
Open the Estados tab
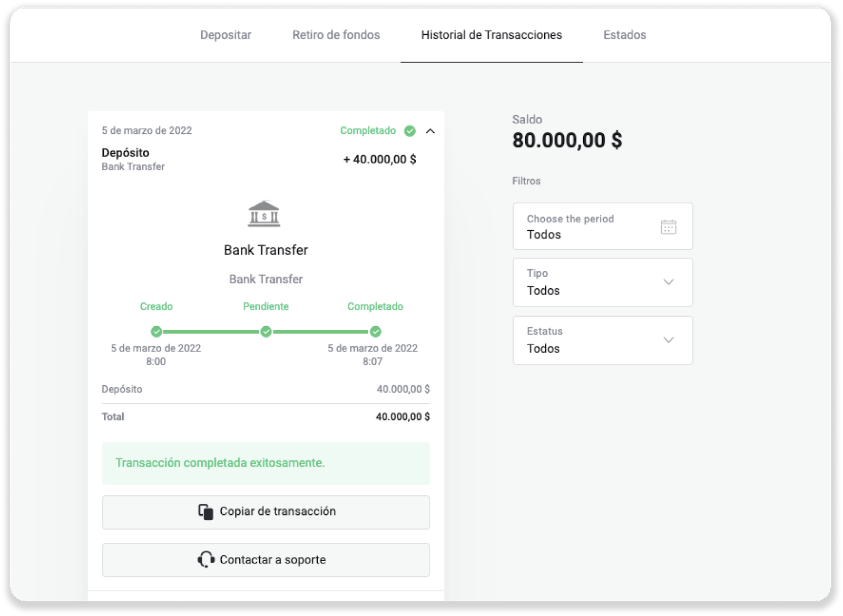point(624,35)
